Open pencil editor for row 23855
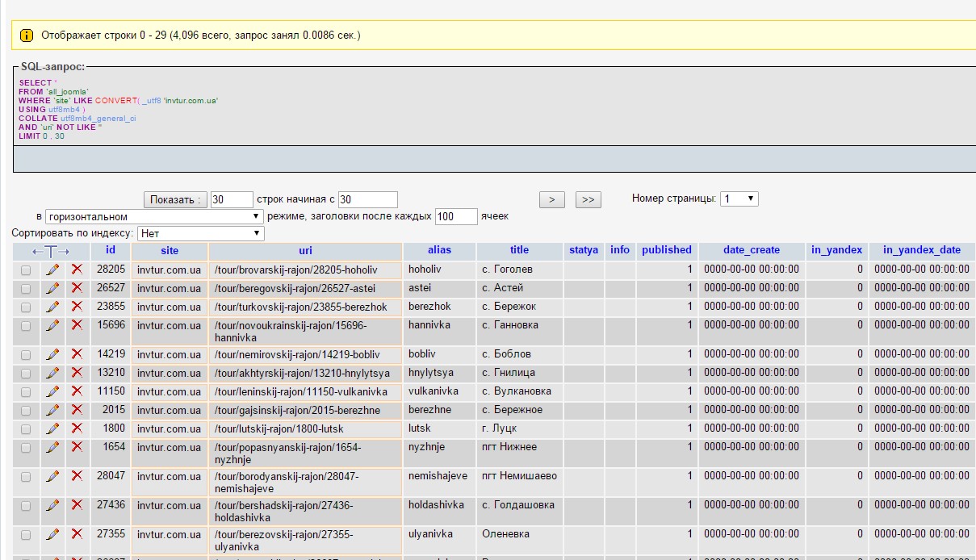The width and height of the screenshot is (976, 560). 52,307
